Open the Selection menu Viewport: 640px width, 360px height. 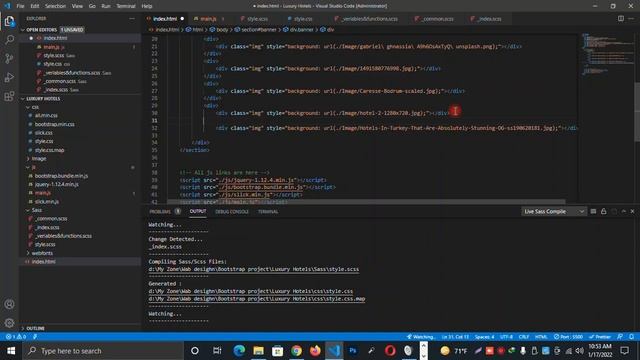[55, 6]
